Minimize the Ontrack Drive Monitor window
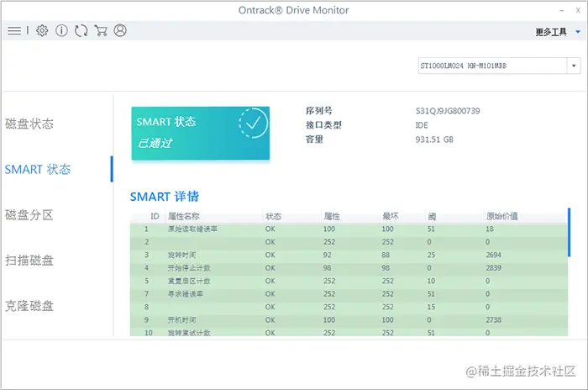588x390 pixels. coord(562,11)
